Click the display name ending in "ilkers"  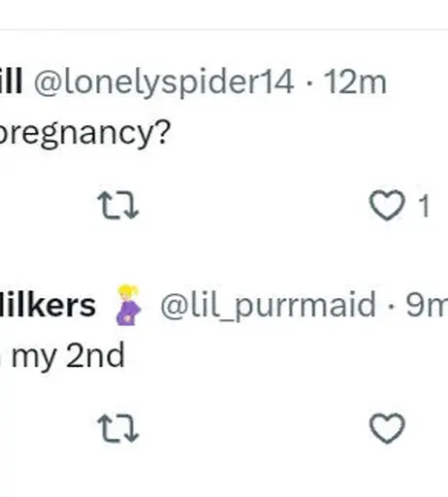click(48, 305)
